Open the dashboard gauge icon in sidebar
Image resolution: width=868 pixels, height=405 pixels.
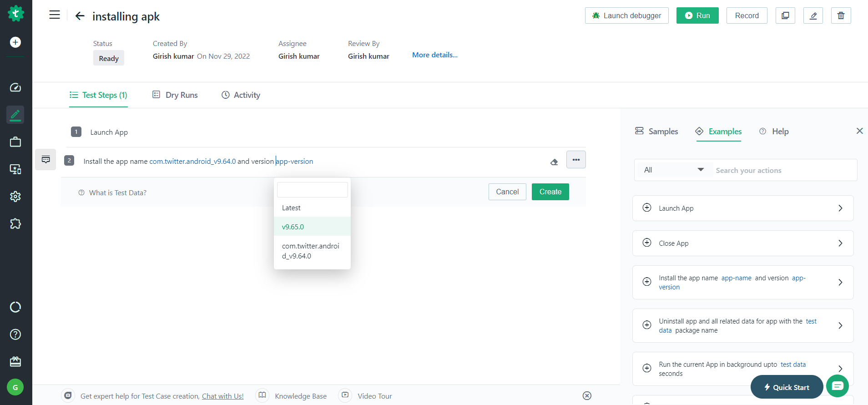click(x=15, y=87)
